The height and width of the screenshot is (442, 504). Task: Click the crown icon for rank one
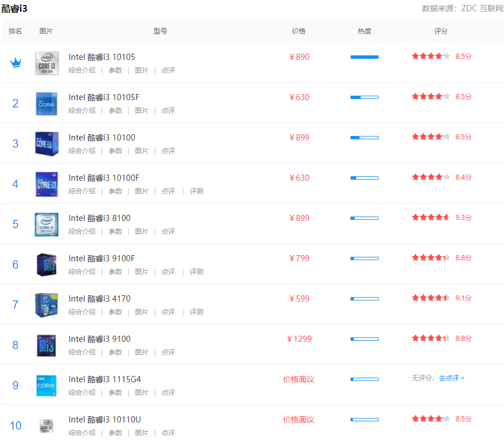15,63
